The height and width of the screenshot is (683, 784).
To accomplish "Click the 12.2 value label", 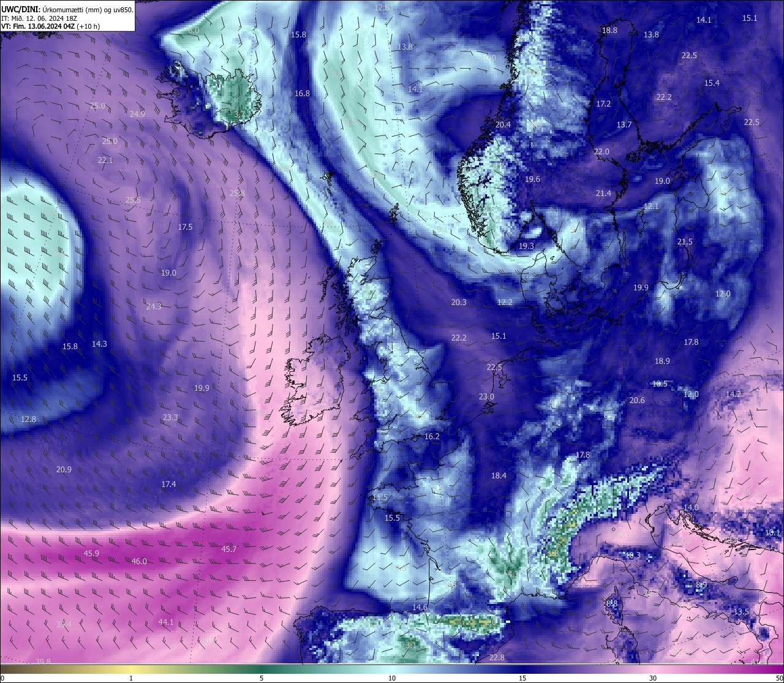I will [x=505, y=302].
